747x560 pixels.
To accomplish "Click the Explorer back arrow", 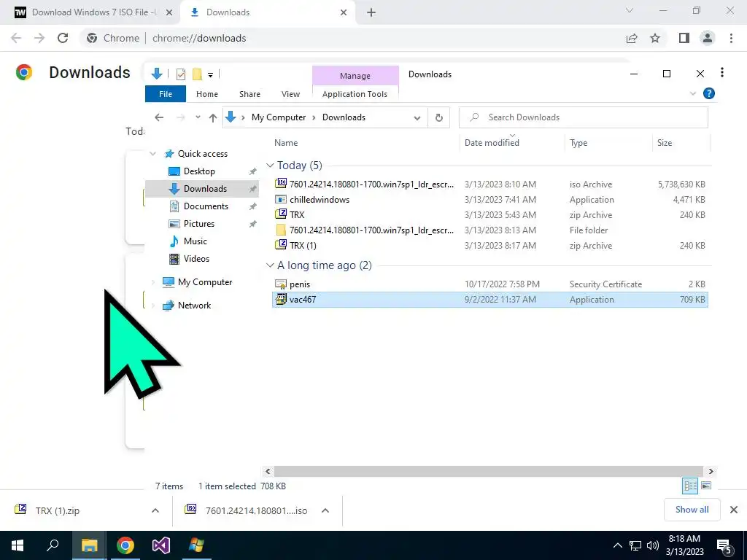I will point(159,117).
